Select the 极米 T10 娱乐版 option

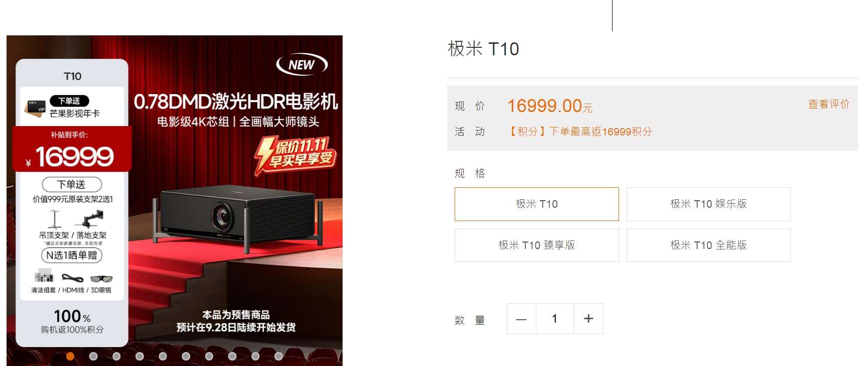coord(709,204)
